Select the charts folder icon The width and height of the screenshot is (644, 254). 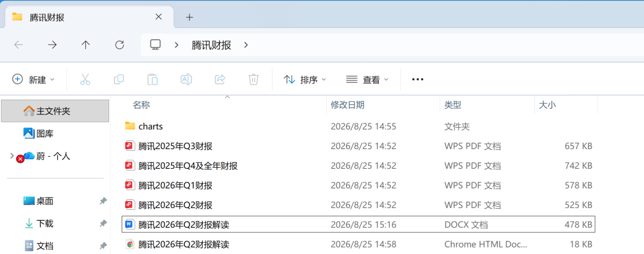coord(130,126)
